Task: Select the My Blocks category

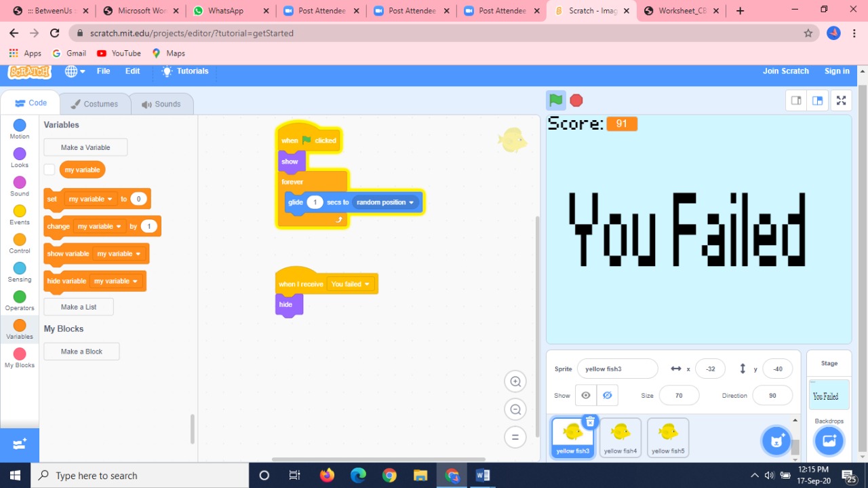Action: point(20,358)
